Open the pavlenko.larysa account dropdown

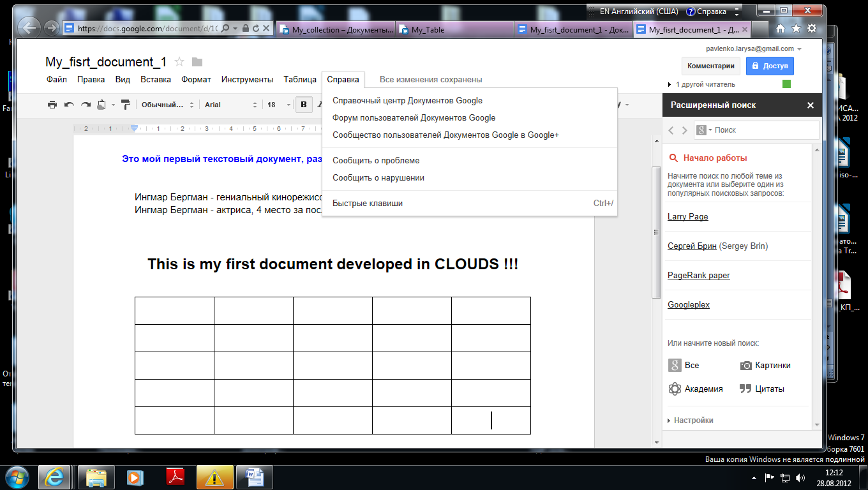tap(754, 48)
